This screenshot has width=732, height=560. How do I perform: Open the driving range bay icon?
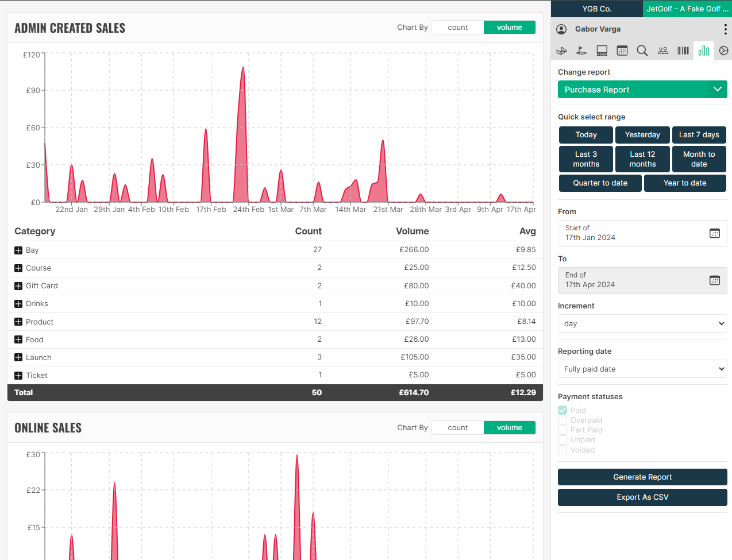[561, 51]
